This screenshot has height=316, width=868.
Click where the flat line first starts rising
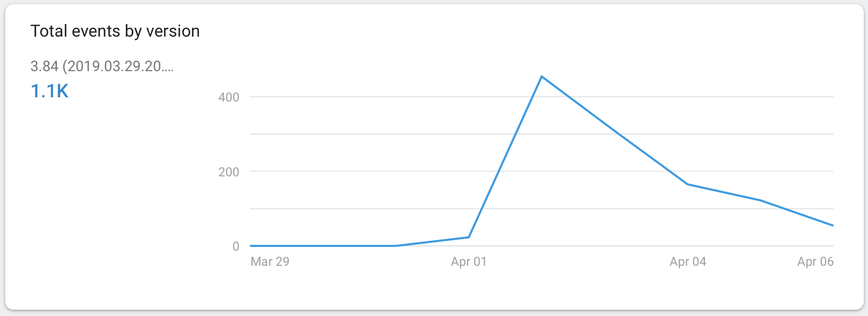[x=396, y=246]
